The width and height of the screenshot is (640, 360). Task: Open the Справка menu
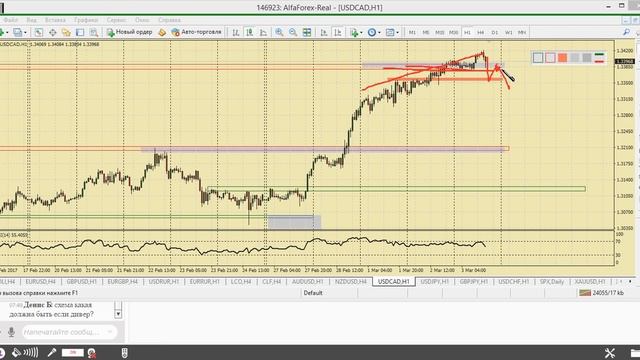pyautogui.click(x=169, y=20)
